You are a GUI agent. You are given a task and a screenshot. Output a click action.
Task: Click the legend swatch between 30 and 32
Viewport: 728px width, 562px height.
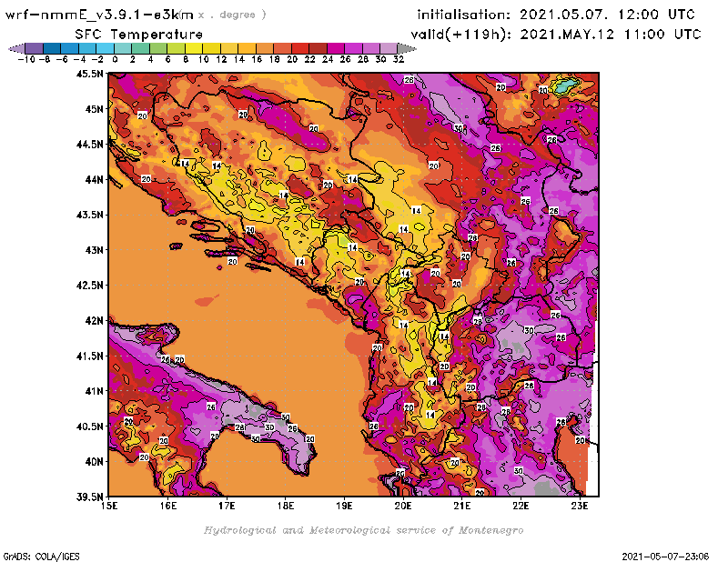click(389, 48)
